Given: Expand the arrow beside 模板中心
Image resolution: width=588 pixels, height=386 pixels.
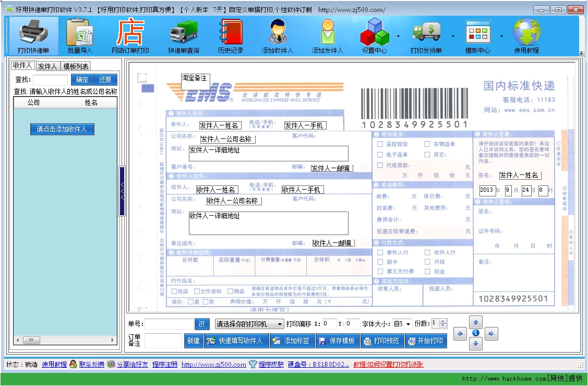Looking at the screenshot, I should 501,37.
